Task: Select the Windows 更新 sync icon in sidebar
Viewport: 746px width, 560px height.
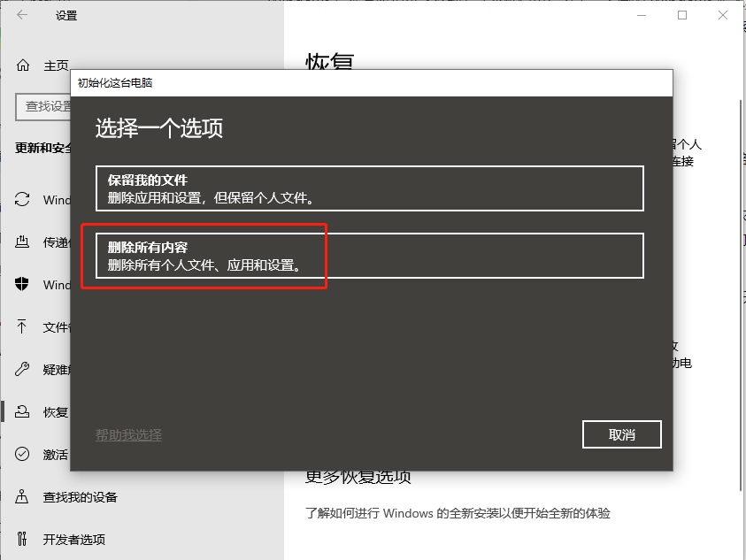Action: (x=22, y=200)
